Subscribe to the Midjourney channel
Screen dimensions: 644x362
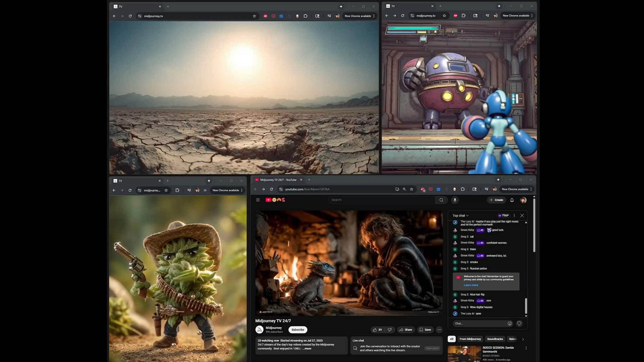pyautogui.click(x=297, y=330)
